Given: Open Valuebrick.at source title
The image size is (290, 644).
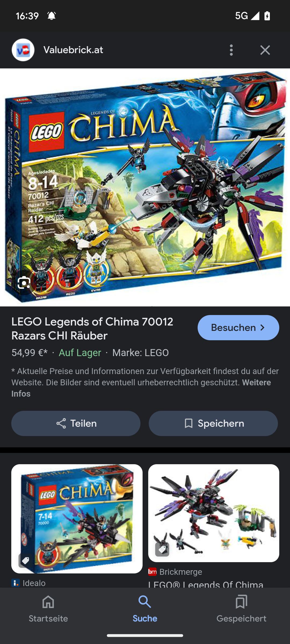Looking at the screenshot, I should (x=73, y=50).
